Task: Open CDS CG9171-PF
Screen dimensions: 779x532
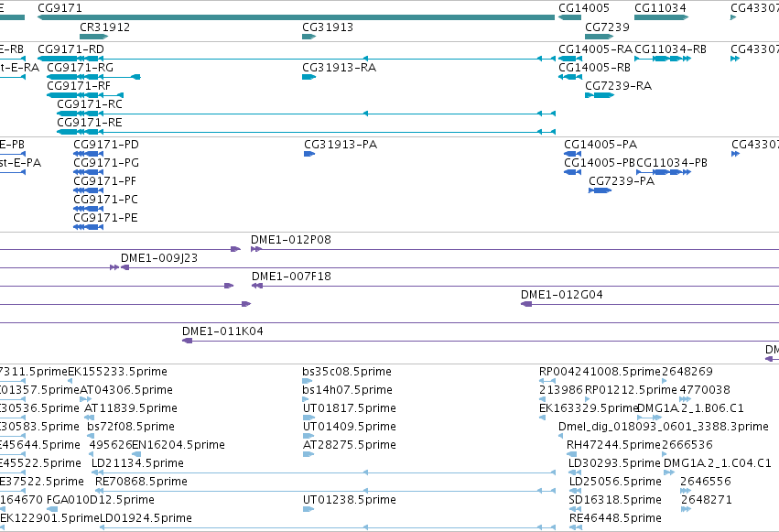Action: (x=88, y=190)
